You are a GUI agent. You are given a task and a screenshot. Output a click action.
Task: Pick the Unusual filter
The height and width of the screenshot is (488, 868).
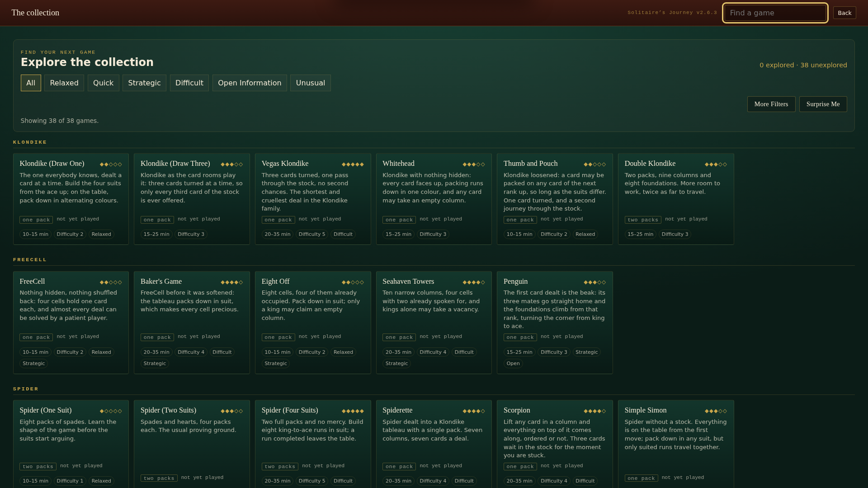coord(311,83)
